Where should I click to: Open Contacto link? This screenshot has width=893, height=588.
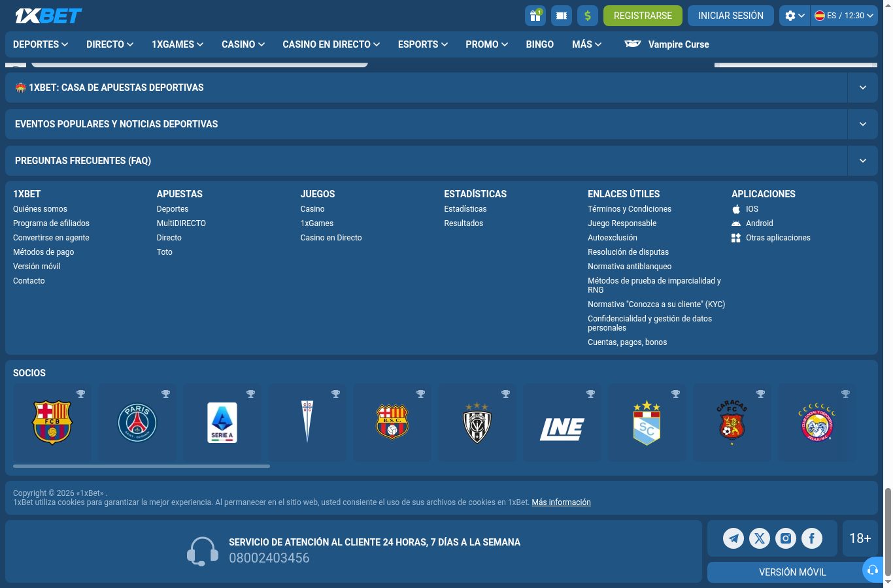(x=29, y=281)
